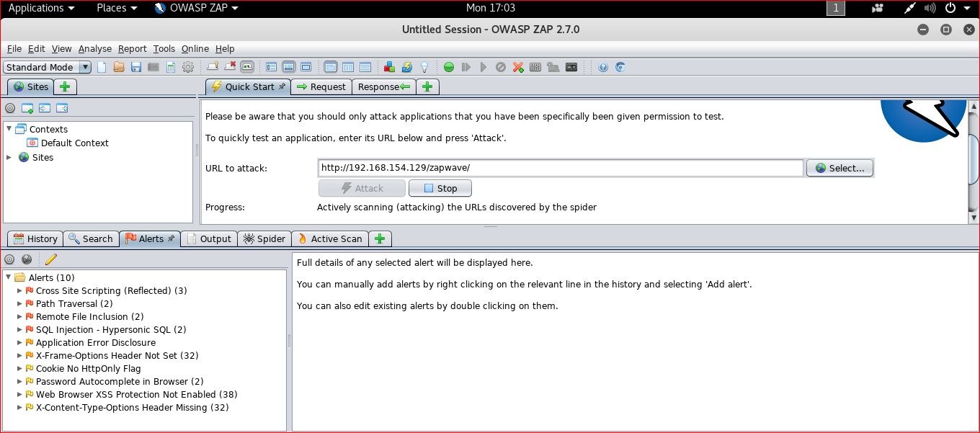Viewport: 980px width, 433px height.
Task: Open the Options gear icon in toolbar
Action: (x=188, y=67)
